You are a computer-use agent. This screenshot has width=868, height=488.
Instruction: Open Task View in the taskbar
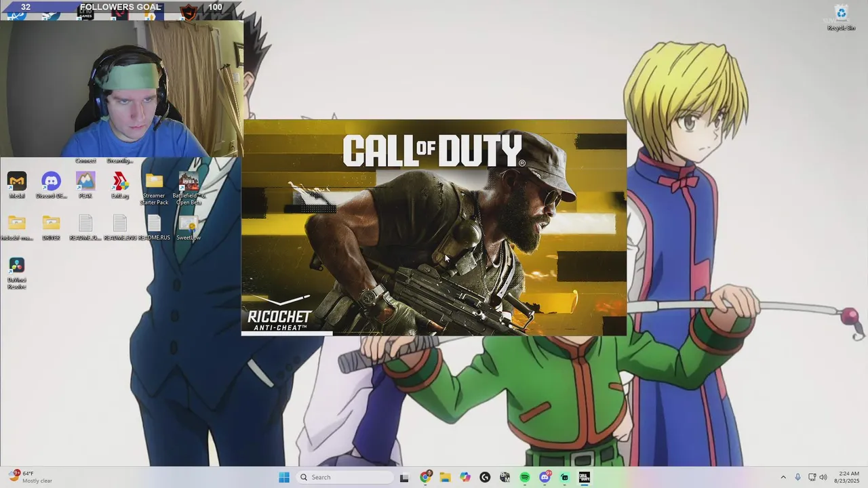404,477
